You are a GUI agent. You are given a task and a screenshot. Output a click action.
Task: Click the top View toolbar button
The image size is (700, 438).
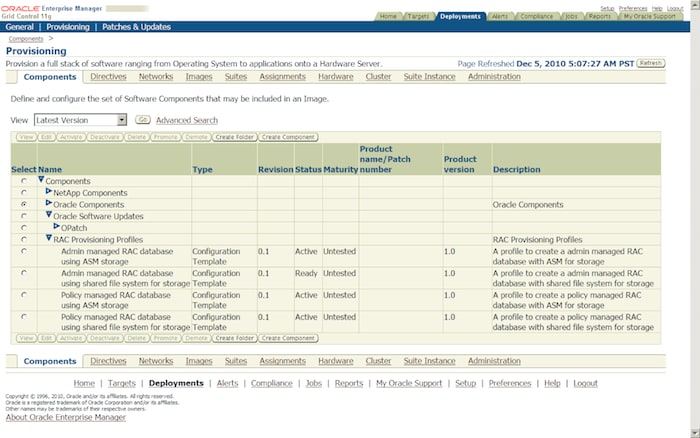click(x=26, y=137)
